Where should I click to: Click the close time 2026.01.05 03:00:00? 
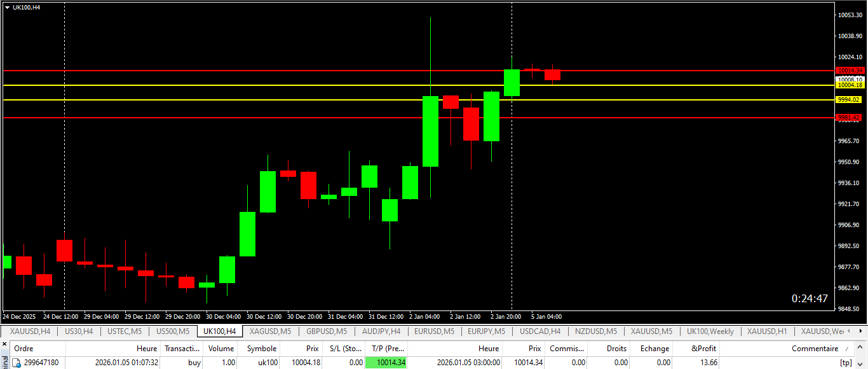[468, 363]
